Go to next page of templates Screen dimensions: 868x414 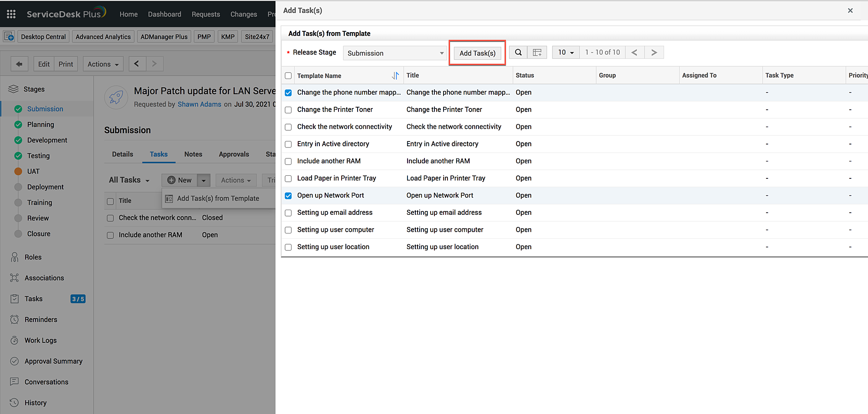click(x=654, y=53)
